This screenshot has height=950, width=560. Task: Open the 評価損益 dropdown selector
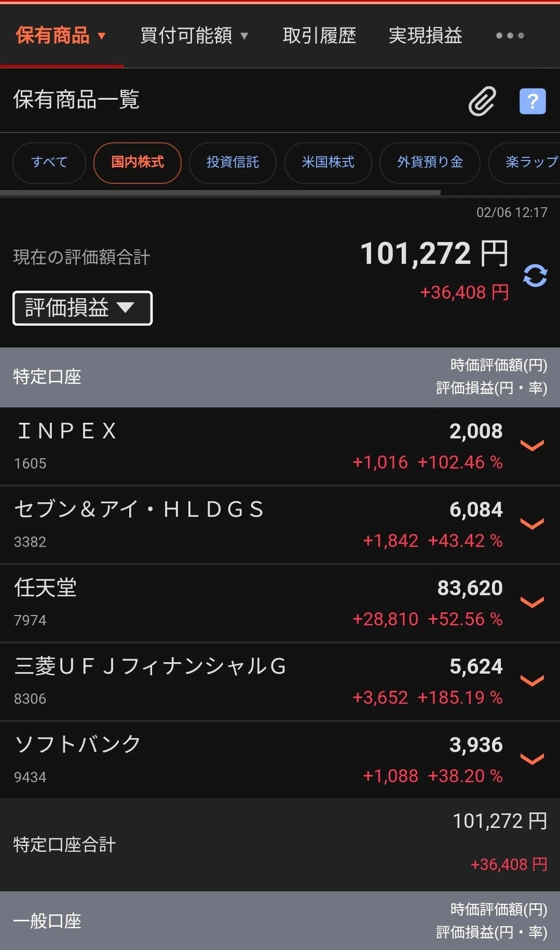point(83,308)
